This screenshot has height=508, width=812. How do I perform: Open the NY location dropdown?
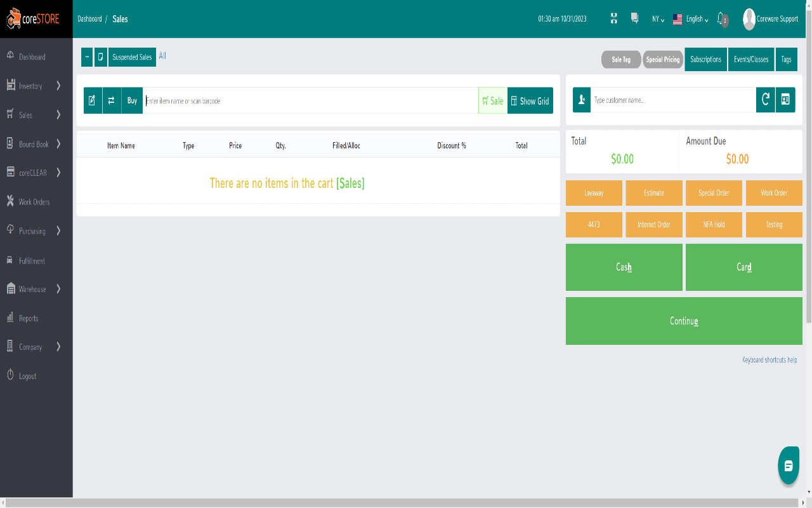[x=658, y=19]
